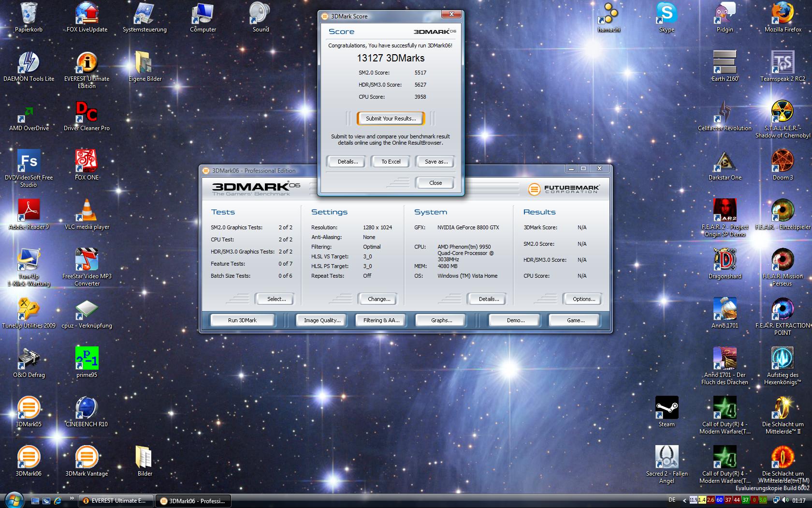This screenshot has height=508, width=812.
Task: Launch FreeStar Video MP3 Converter
Action: pos(87,268)
